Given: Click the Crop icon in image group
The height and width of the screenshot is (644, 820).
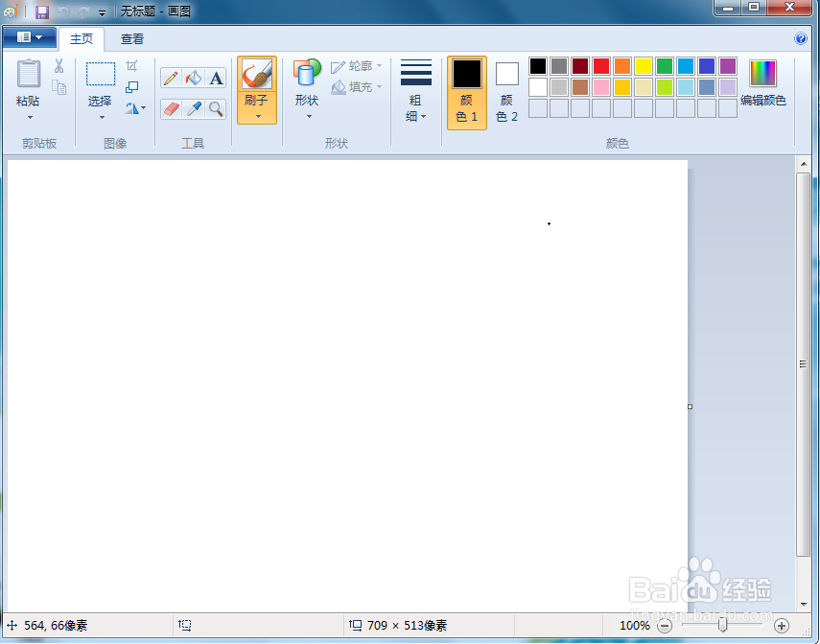Looking at the screenshot, I should tap(131, 66).
